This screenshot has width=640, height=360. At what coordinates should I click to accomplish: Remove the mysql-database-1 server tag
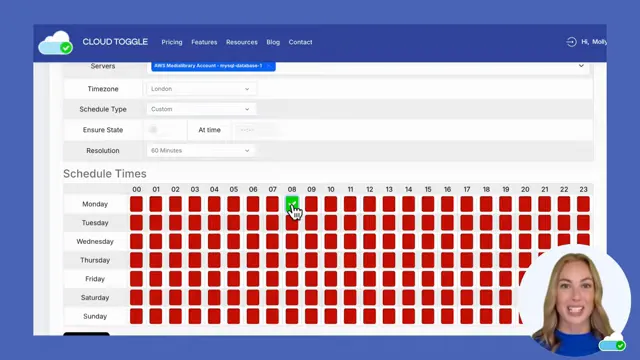click(x=269, y=66)
